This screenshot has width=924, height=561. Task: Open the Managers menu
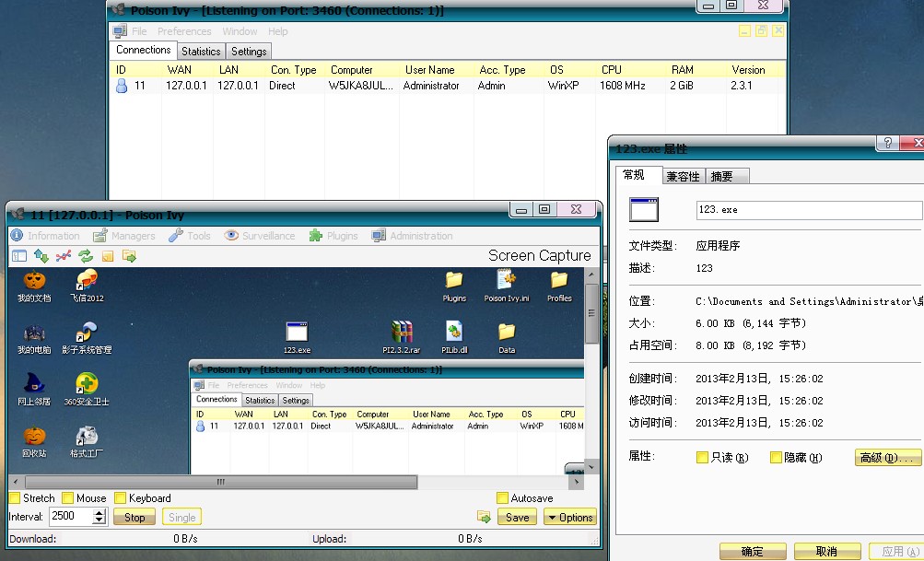[x=124, y=236]
